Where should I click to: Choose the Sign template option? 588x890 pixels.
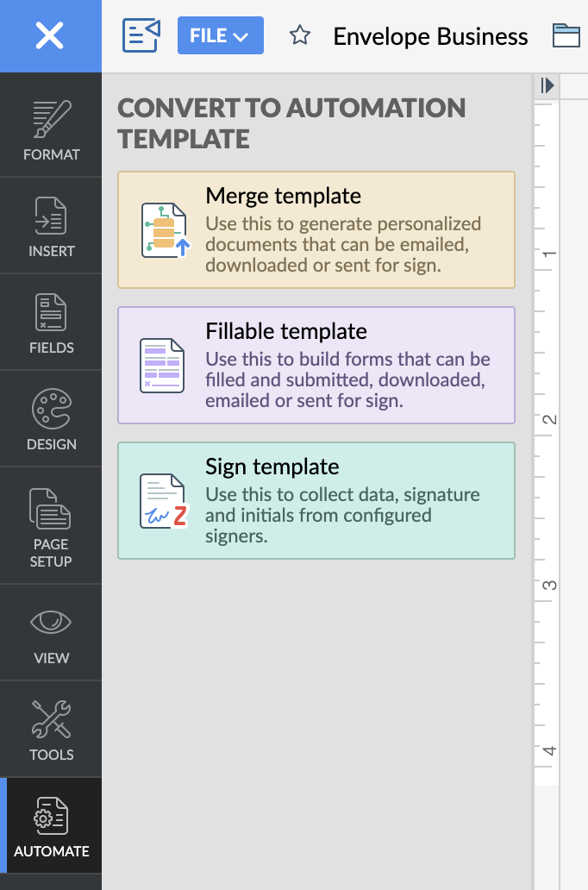[x=316, y=500]
